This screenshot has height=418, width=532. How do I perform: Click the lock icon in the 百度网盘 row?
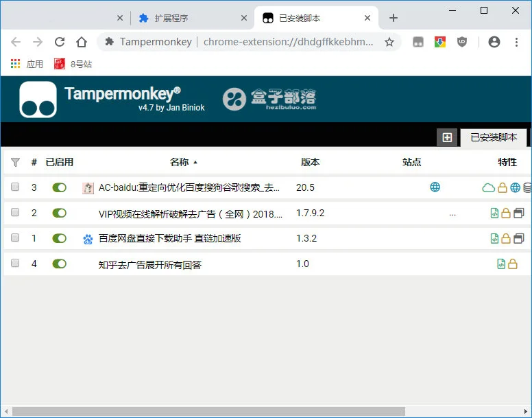(x=506, y=238)
